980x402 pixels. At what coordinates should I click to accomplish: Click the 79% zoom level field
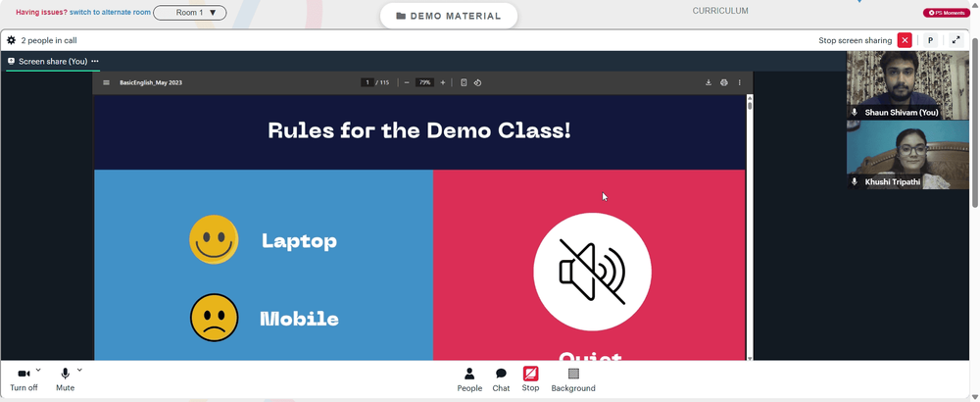click(425, 82)
